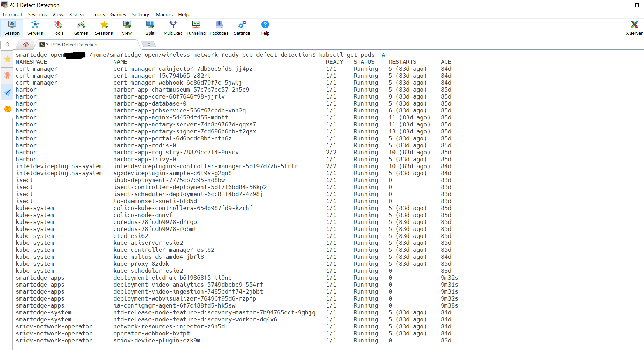
Task: Click the STATUS column header
Action: pyautogui.click(x=364, y=62)
